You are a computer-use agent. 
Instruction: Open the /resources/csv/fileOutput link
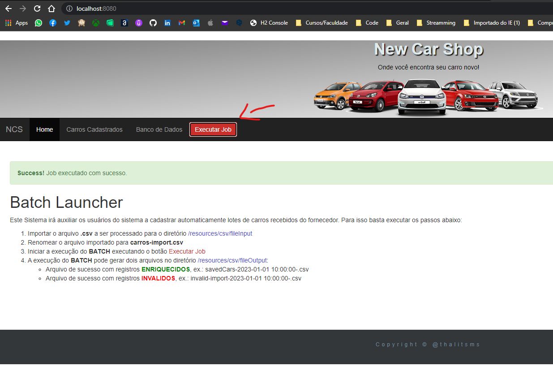pos(232,260)
